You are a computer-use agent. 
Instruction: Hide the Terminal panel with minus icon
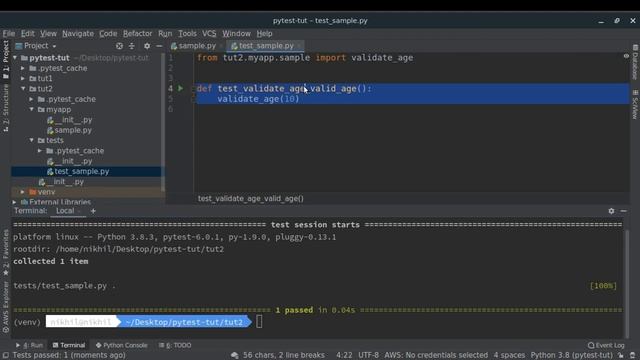[624, 211]
